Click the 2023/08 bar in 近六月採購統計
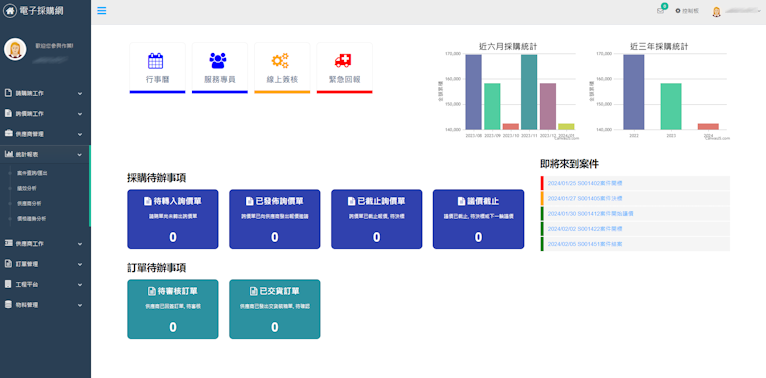 click(473, 92)
